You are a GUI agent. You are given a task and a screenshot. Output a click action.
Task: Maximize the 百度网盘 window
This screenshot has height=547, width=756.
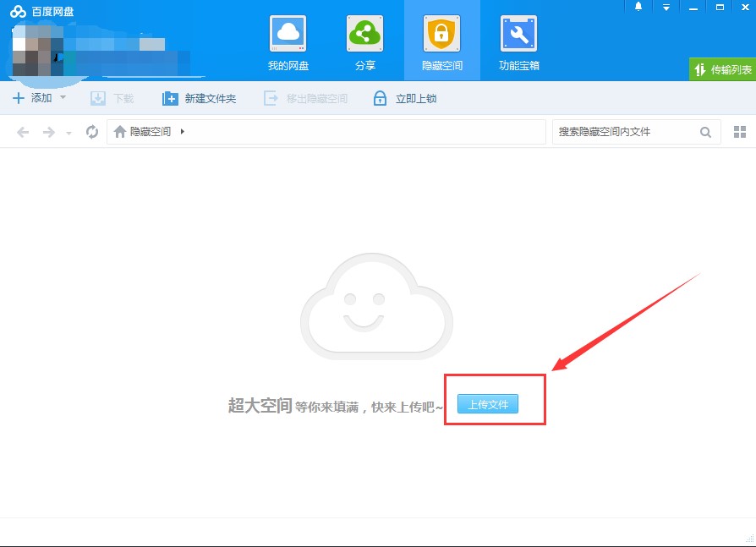(720, 8)
